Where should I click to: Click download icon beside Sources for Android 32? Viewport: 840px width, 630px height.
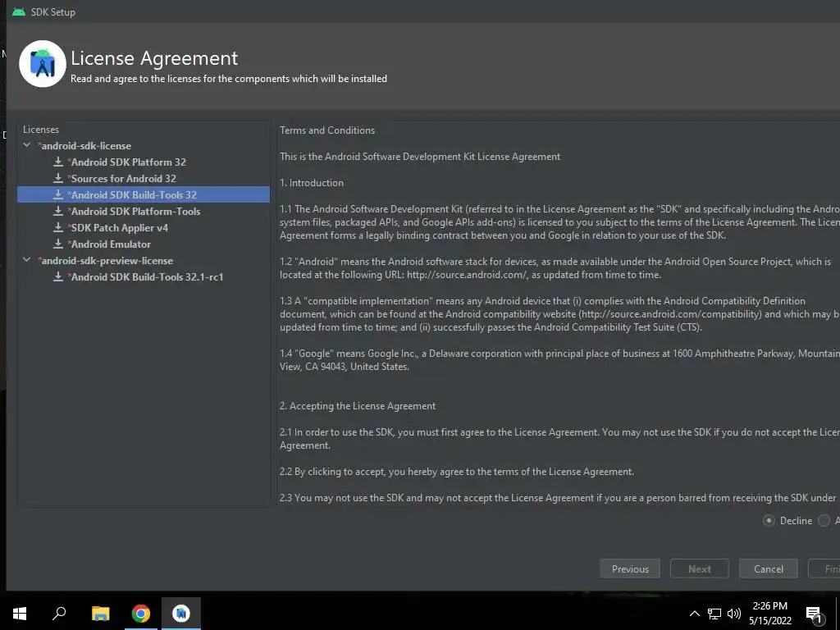58,178
